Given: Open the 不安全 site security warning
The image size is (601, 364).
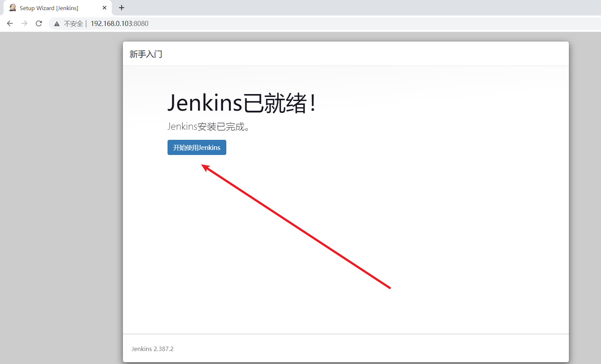Looking at the screenshot, I should coord(73,23).
